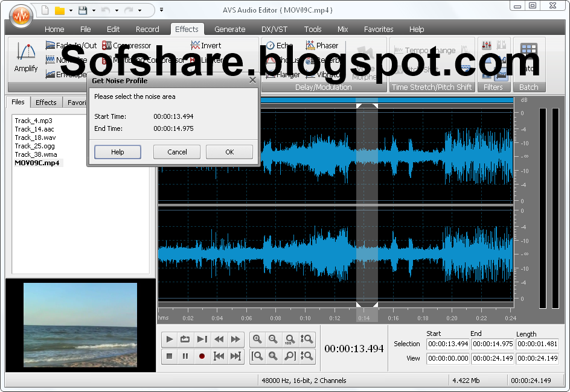
Task: Switch to the Files panel tab
Action: 18,102
